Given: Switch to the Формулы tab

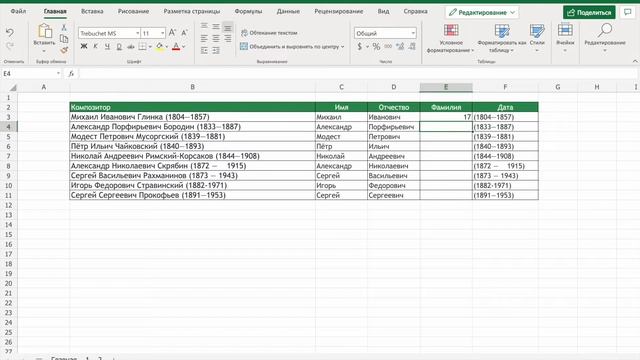Looking at the screenshot, I should pyautogui.click(x=248, y=11).
